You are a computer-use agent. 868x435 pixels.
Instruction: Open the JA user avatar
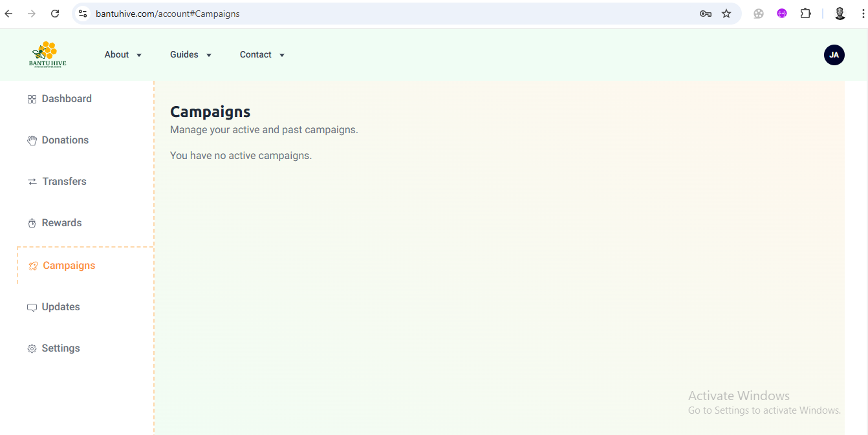pos(834,55)
